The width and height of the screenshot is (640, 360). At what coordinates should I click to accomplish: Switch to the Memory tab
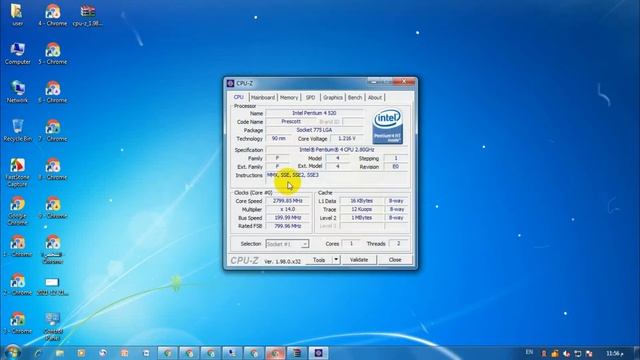[289, 98]
